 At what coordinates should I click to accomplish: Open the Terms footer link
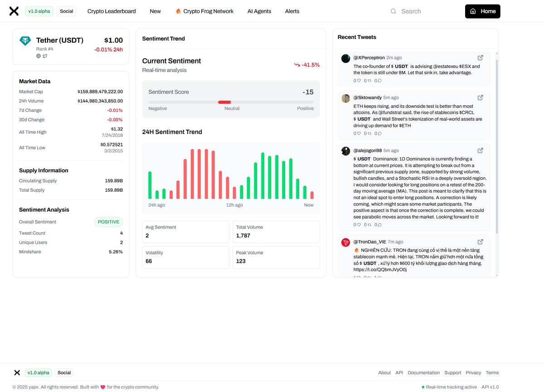coord(492,373)
